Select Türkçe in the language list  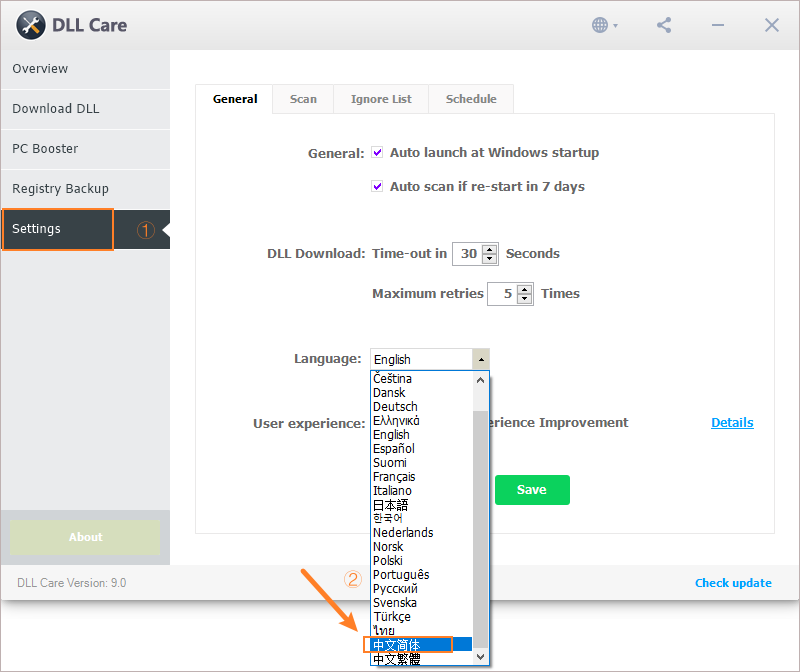coord(421,617)
